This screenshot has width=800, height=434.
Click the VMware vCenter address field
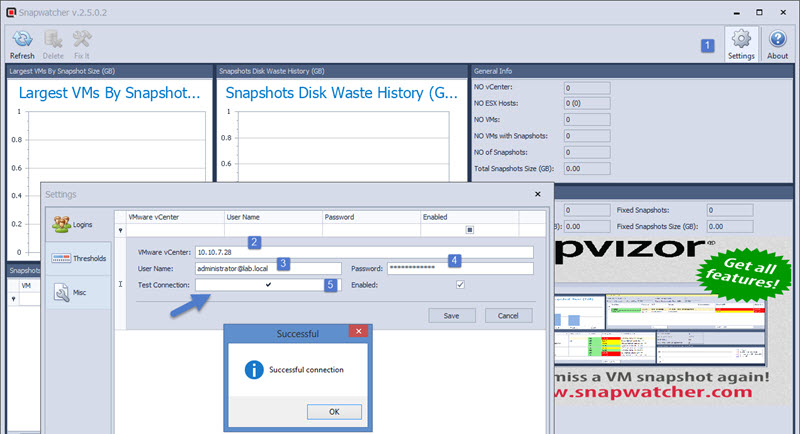(364, 252)
